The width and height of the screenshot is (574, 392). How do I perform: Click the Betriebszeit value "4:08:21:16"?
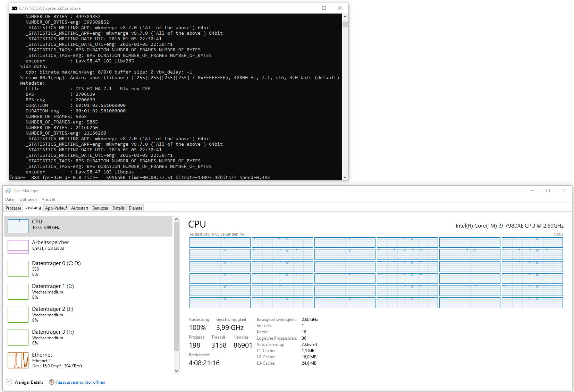[204, 363]
